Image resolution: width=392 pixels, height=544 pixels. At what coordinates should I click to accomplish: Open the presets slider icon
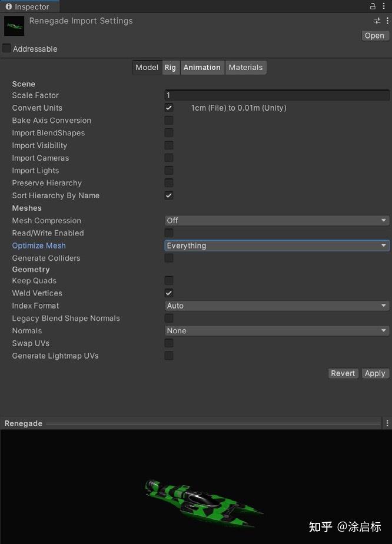tap(377, 21)
